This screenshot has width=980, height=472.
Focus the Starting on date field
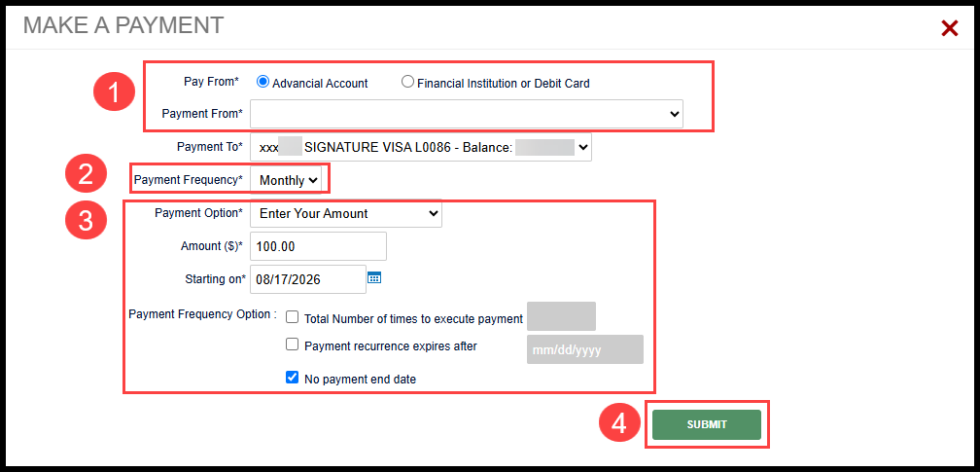coord(308,279)
